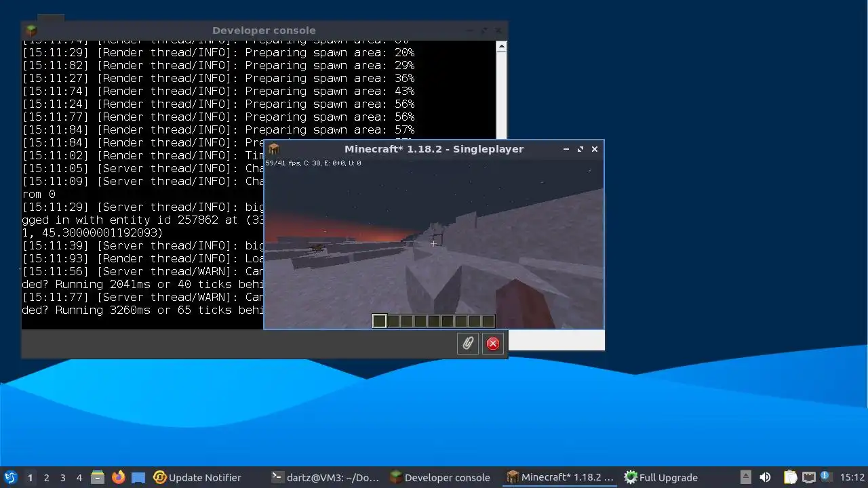
Task: Click the 'gged in with entity id 257862' line
Action: [x=142, y=220]
